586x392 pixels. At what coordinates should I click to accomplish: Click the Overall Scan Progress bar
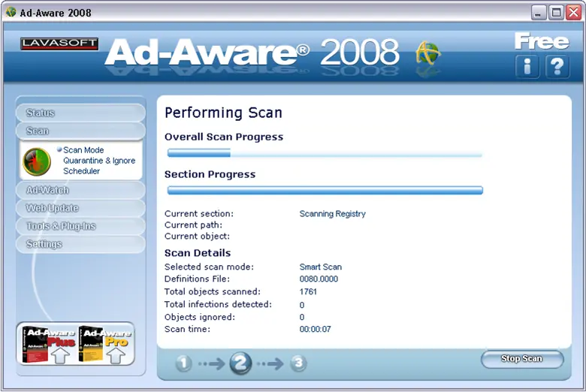coord(325,153)
